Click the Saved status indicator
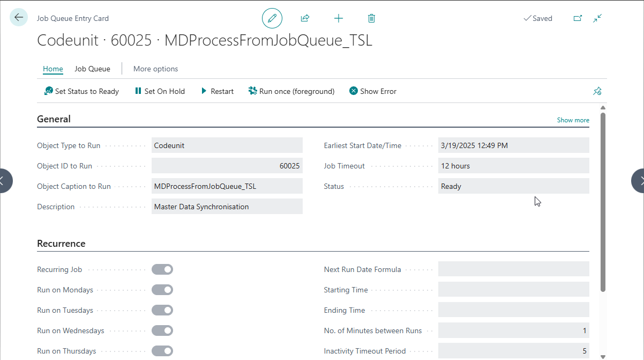644x360 pixels. point(538,18)
